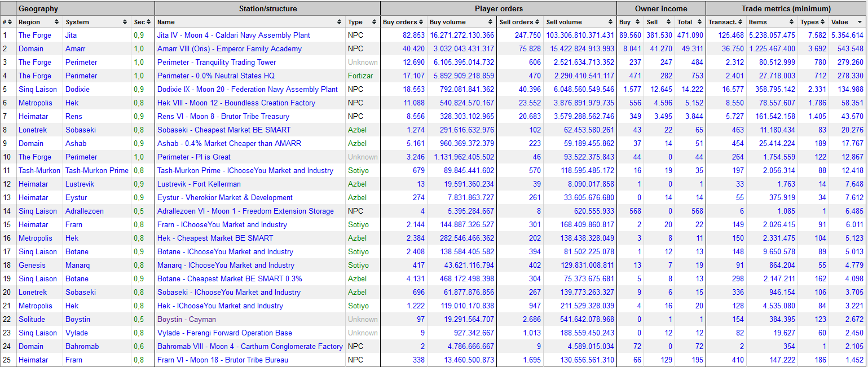Open Tash-Murkon Prime system link
868x367 pixels.
(97, 170)
